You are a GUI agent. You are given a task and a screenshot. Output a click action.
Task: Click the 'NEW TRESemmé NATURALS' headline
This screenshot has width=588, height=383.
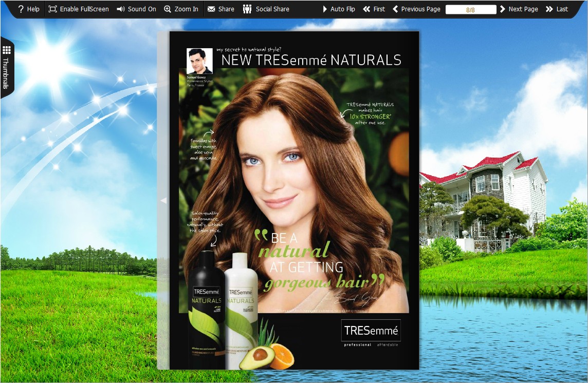coord(311,60)
